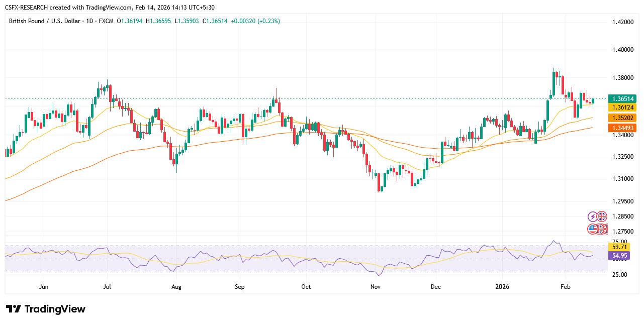Click the Jul label on the time axis
644x324 pixels.
click(107, 287)
